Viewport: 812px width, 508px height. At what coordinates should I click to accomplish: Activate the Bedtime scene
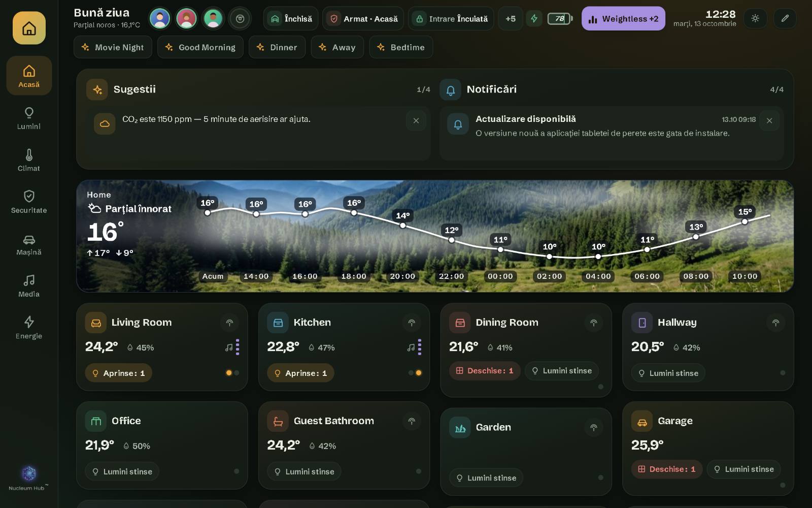point(401,47)
